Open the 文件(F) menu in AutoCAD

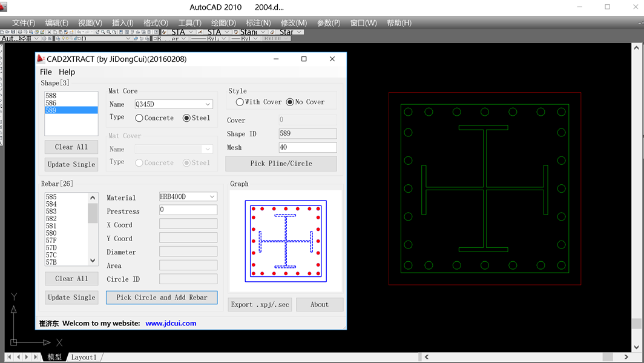pos(24,23)
